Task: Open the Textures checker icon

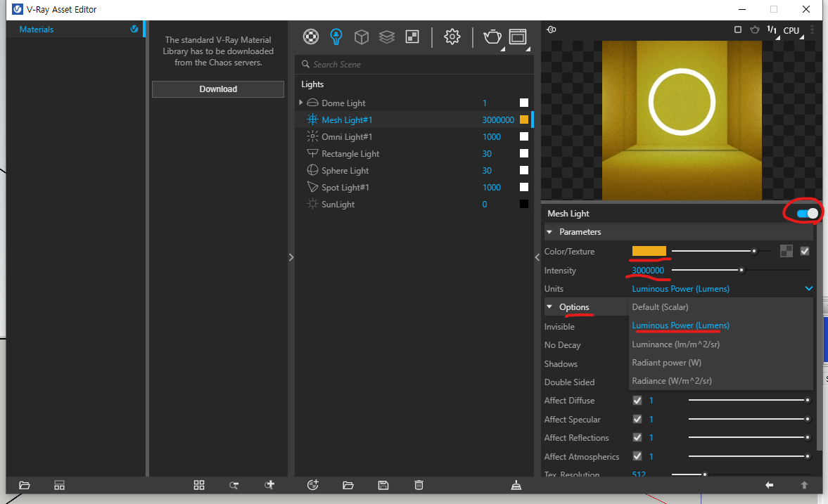Action: [412, 37]
